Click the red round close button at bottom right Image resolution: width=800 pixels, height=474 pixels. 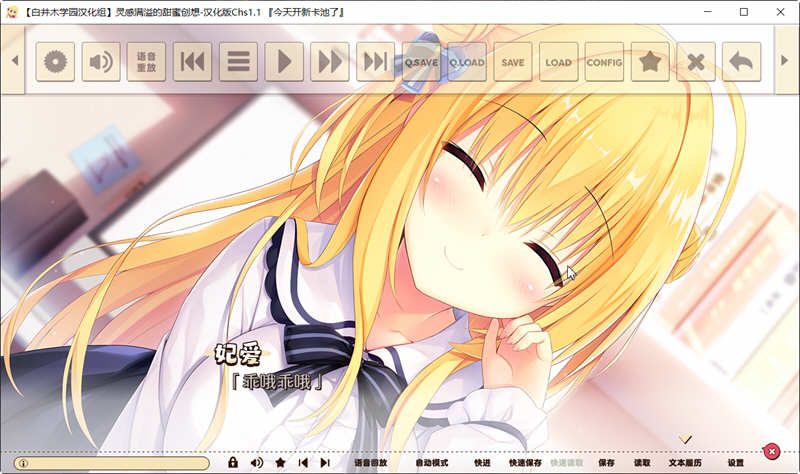click(771, 451)
